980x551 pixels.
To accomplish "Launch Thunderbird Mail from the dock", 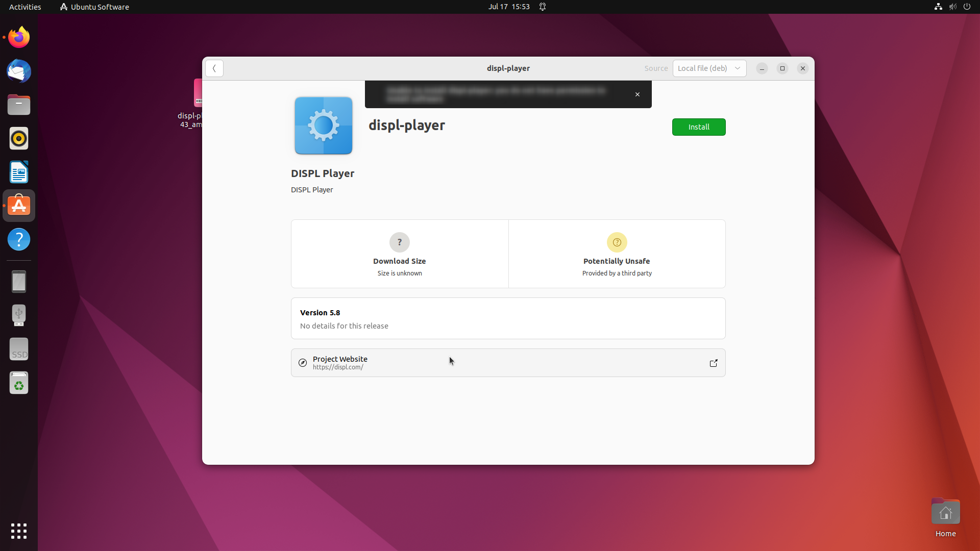I will (19, 71).
